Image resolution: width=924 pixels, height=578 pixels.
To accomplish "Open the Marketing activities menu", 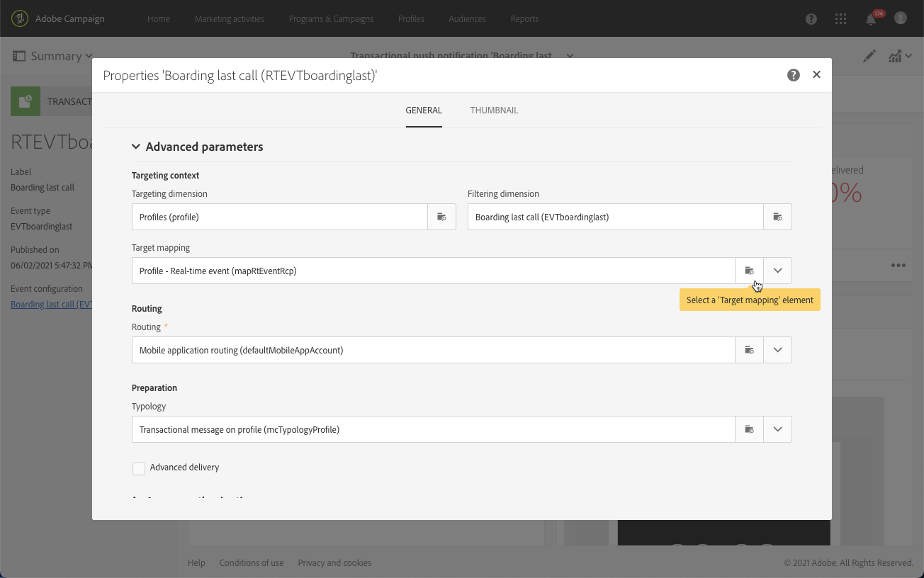I will coord(230,19).
